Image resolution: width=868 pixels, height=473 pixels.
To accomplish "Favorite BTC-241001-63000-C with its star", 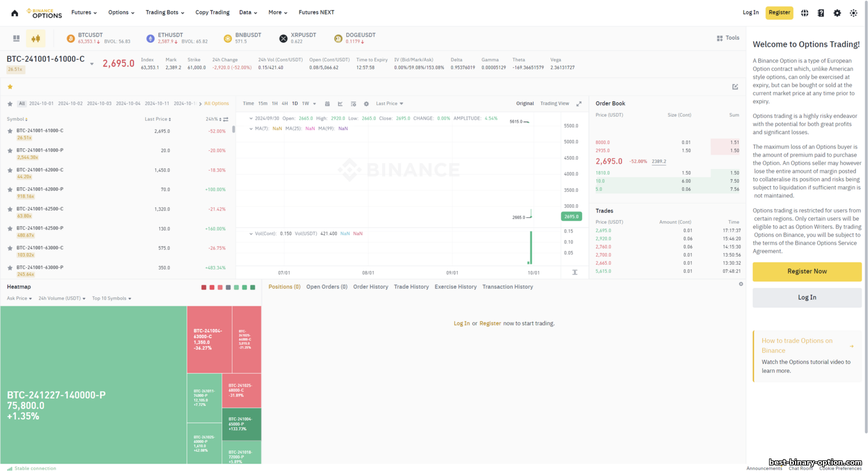I will point(10,248).
